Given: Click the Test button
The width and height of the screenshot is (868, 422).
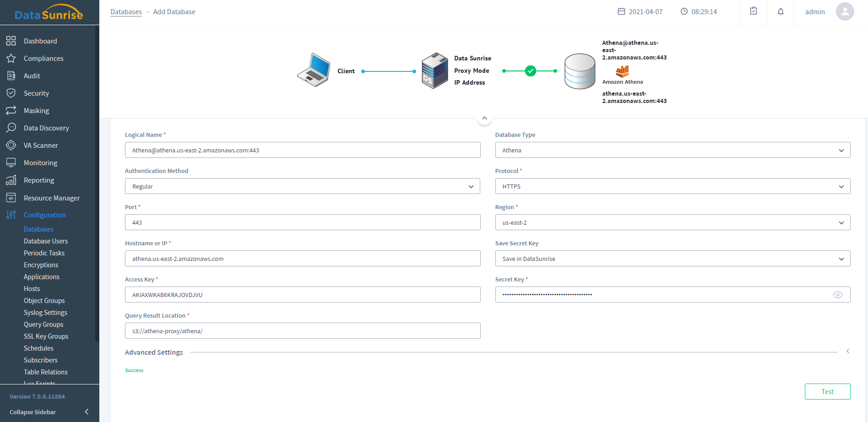Looking at the screenshot, I should pos(827,392).
